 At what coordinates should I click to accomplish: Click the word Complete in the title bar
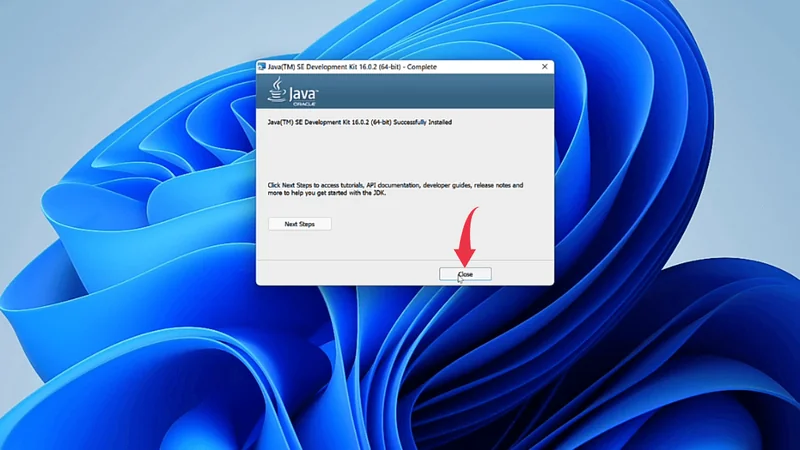421,67
